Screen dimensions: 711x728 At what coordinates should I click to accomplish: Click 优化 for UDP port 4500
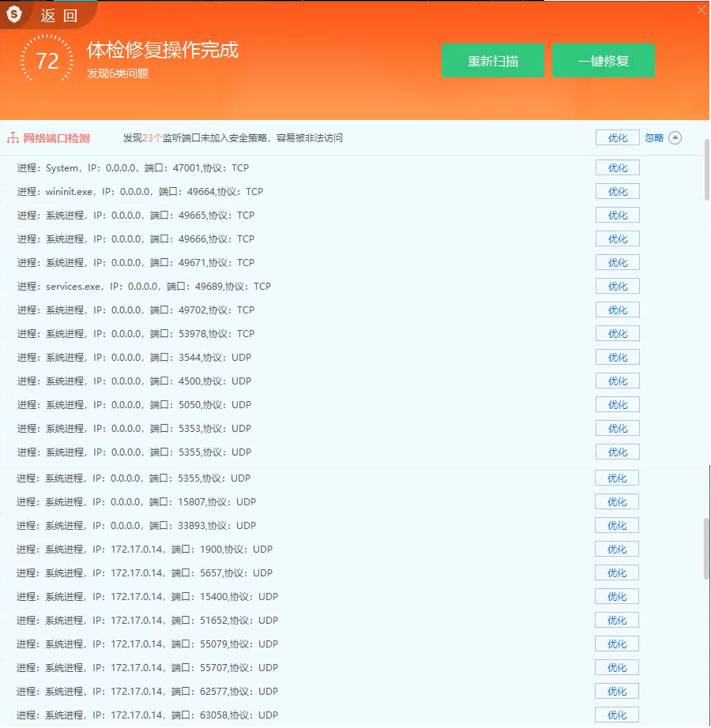click(x=618, y=381)
